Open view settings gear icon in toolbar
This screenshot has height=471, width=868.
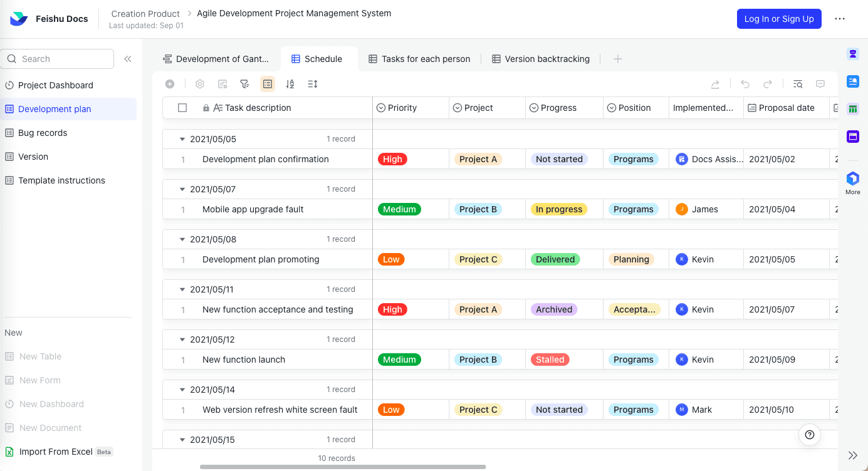click(x=200, y=84)
